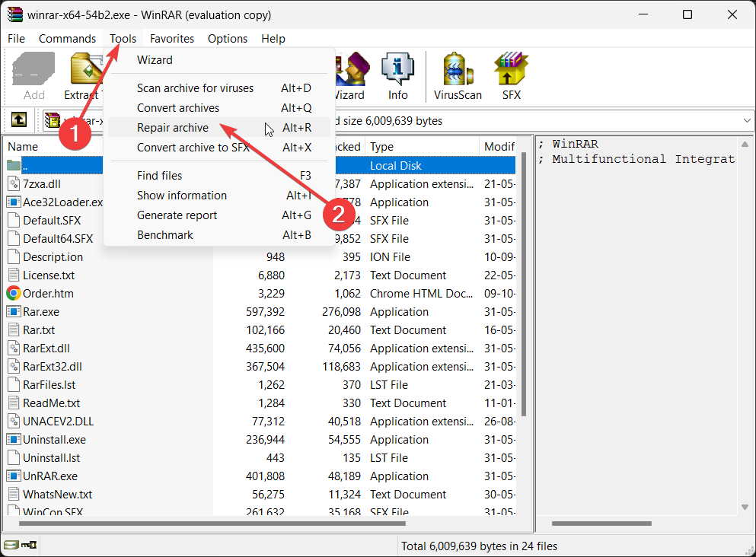This screenshot has width=756, height=557.
Task: Click the disk drive icon in status bar
Action: (x=11, y=545)
